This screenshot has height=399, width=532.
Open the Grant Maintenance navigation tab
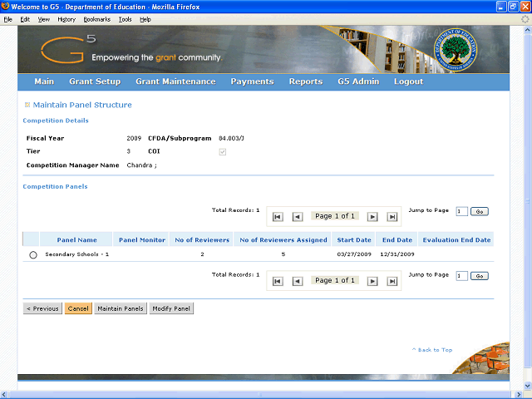point(175,81)
